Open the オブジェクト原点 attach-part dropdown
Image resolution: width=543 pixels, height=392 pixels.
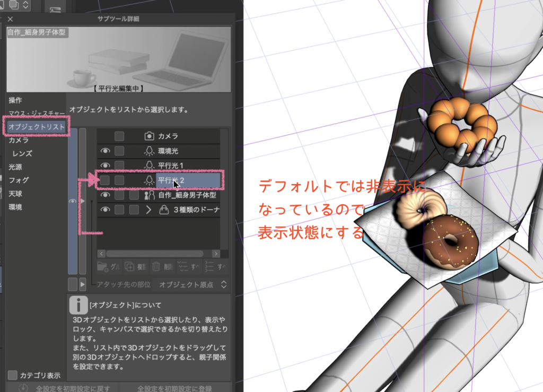[x=193, y=285]
